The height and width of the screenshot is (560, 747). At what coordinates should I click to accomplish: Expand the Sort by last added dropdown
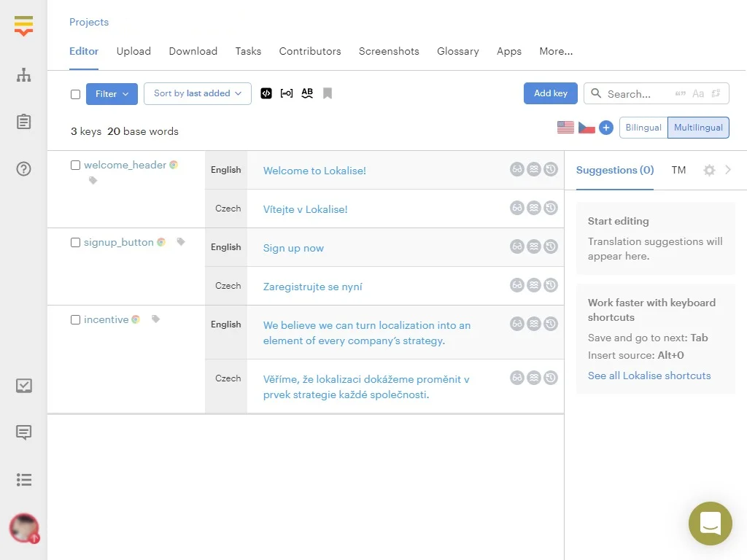[197, 93]
